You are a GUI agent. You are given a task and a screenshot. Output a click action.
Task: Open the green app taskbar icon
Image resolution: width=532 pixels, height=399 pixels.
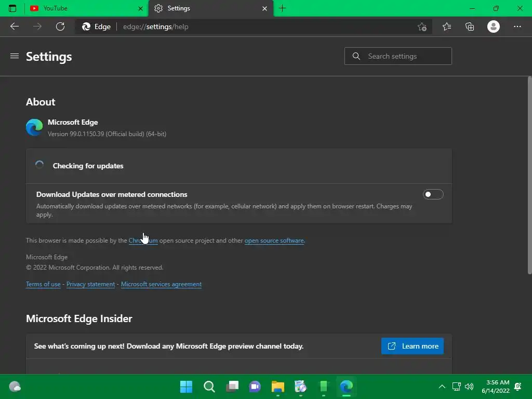coord(324,387)
